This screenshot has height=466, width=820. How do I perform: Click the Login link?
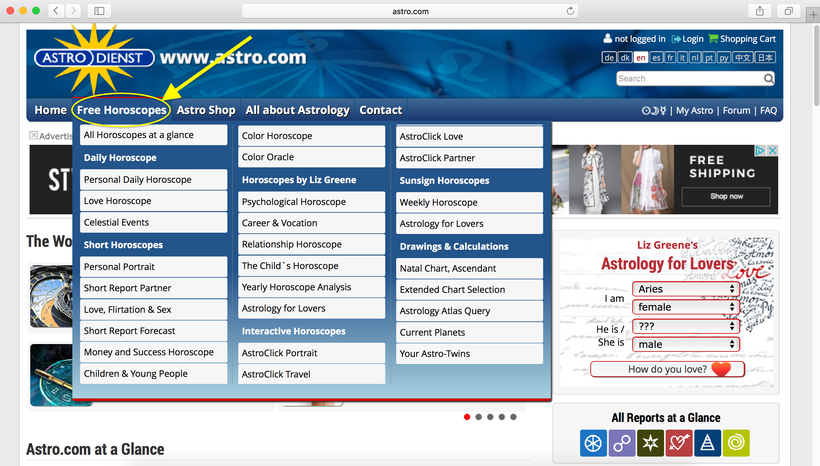[692, 39]
